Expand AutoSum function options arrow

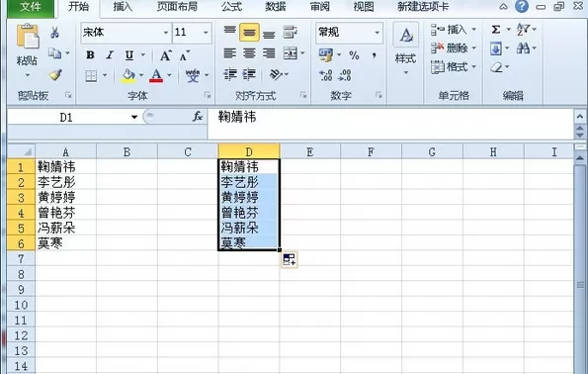509,30
